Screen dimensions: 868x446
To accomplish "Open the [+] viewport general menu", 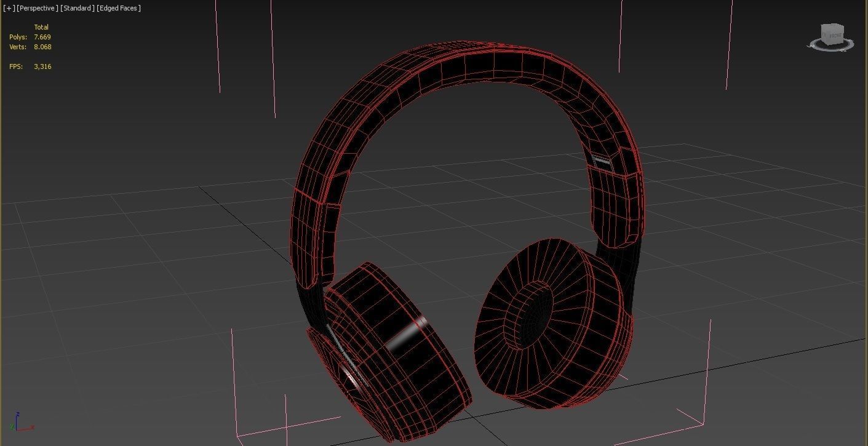I will click(9, 8).
